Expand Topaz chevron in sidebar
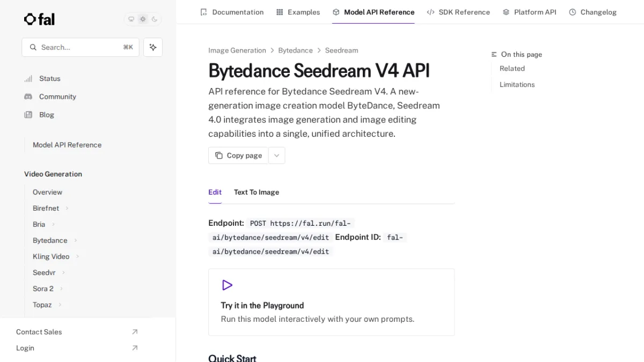This screenshot has height=362, width=644. point(60,305)
